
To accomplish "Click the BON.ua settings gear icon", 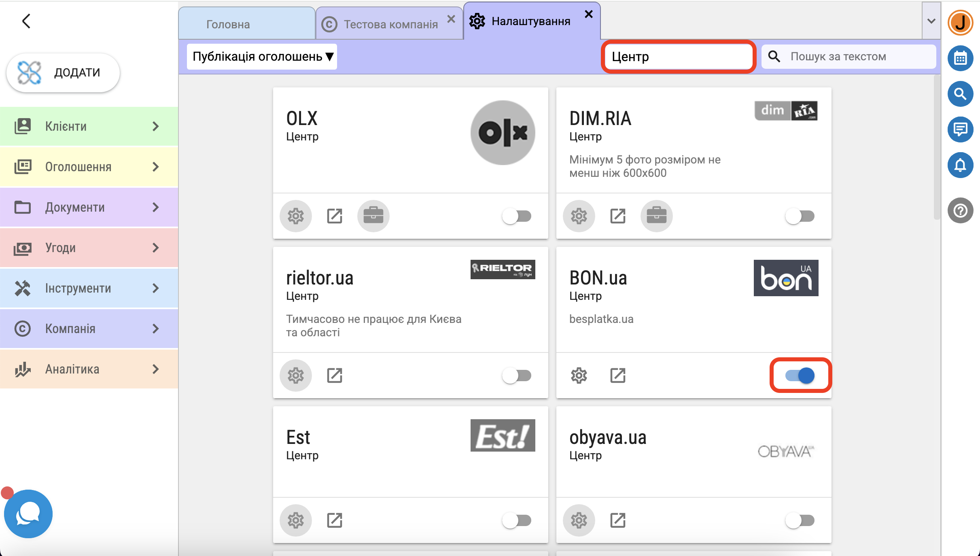I will click(579, 376).
